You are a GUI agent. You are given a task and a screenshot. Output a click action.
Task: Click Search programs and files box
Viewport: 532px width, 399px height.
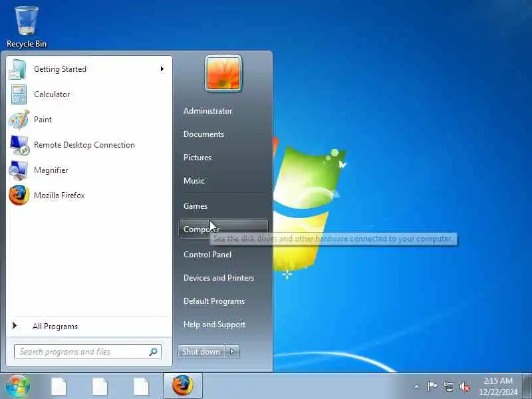[88, 352]
